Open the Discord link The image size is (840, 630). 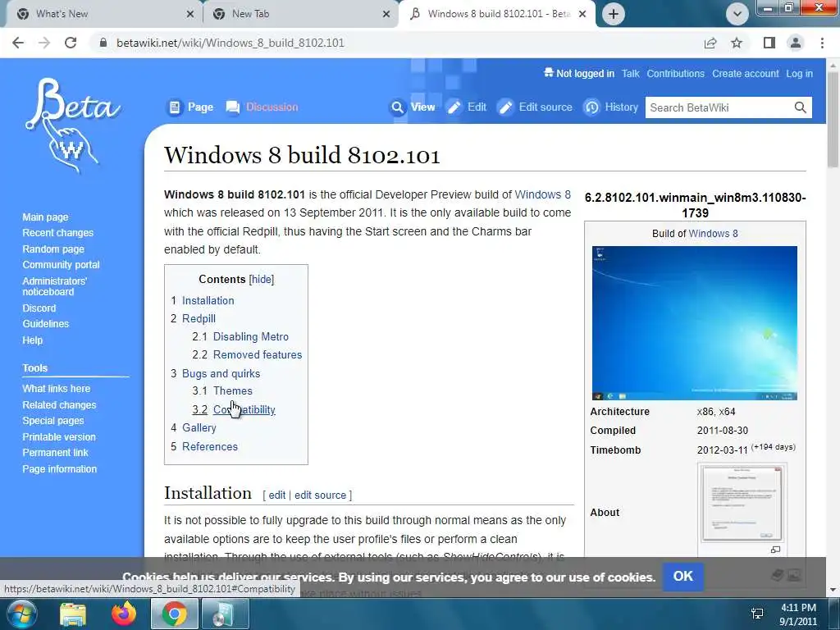(39, 308)
